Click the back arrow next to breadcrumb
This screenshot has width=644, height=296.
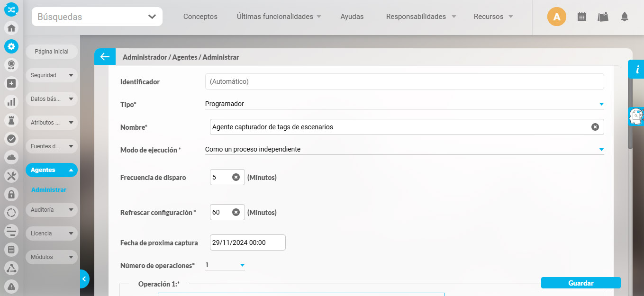click(105, 57)
